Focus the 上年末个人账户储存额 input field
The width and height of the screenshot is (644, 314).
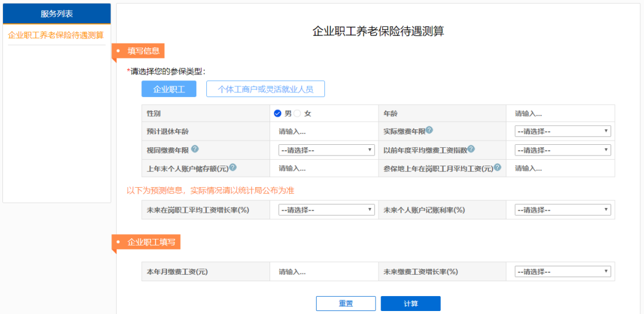click(x=324, y=168)
